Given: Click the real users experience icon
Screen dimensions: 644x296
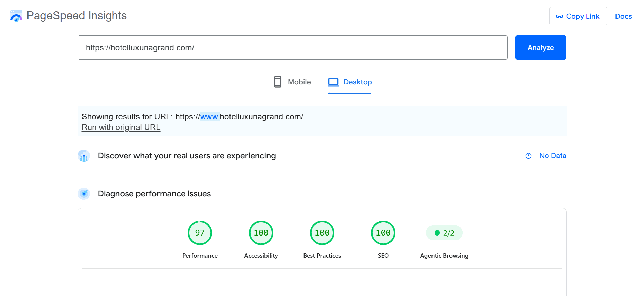Looking at the screenshot, I should click(x=84, y=156).
